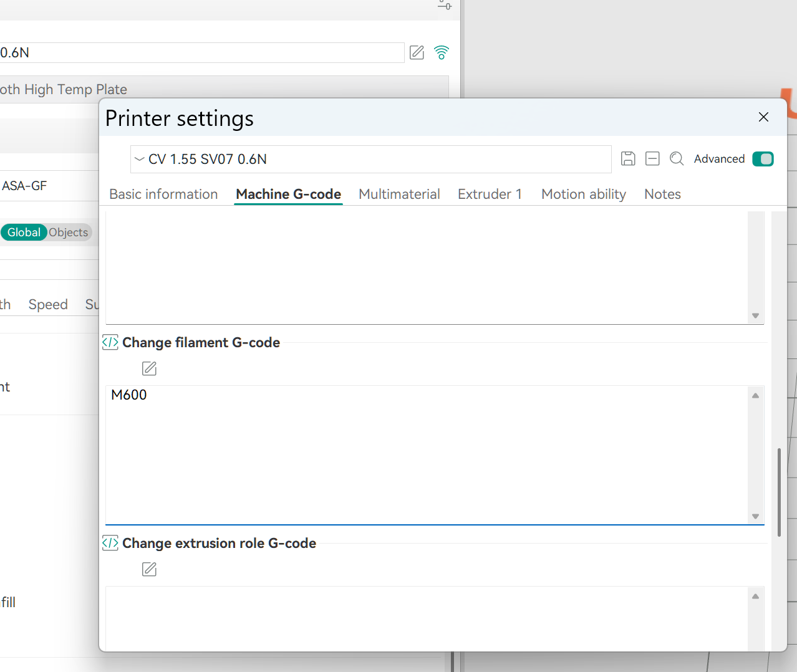The image size is (797, 672).
Task: Select the Global settings mode
Action: coord(24,233)
